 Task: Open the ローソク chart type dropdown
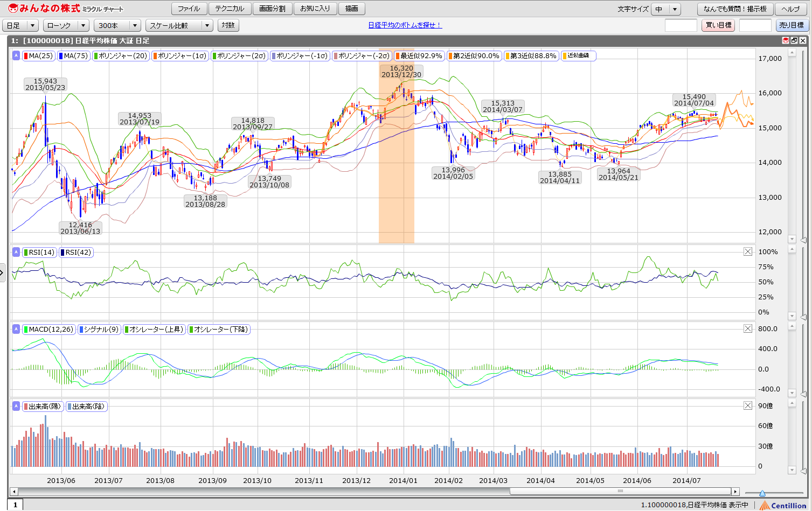click(66, 25)
